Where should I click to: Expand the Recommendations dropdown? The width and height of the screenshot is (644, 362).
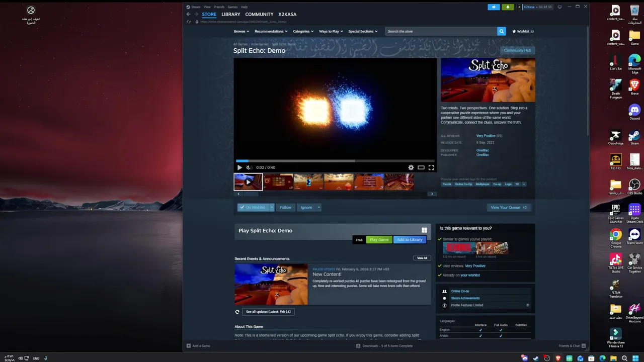[x=271, y=31]
